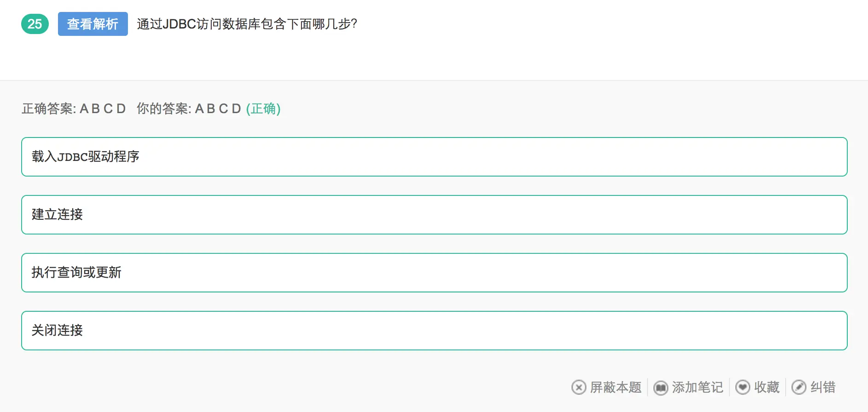
Task: Click the green question number 25 badge
Action: point(35,24)
